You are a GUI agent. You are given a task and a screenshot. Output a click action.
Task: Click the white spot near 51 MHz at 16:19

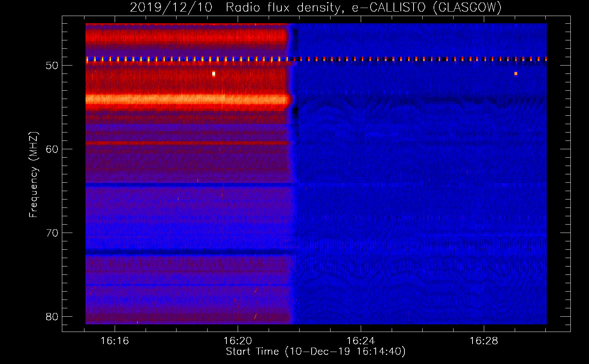[214, 74]
